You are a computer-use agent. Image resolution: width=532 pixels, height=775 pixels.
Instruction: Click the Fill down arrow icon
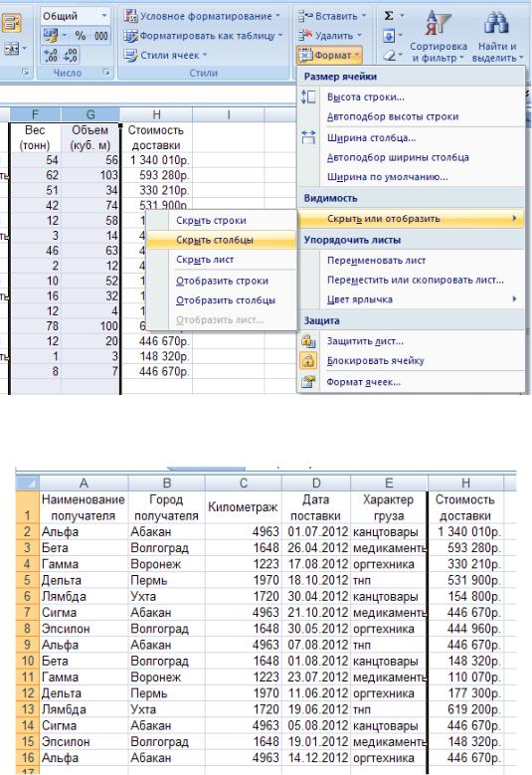tap(389, 36)
